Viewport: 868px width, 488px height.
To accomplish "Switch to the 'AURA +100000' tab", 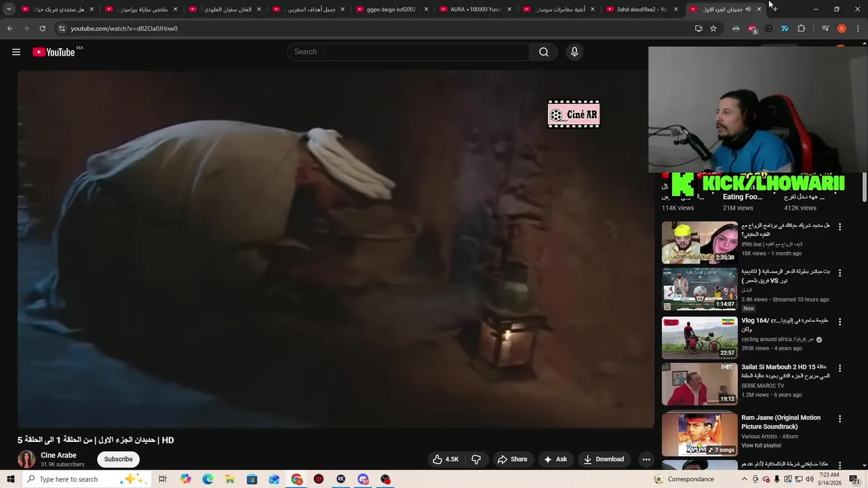I will [476, 9].
